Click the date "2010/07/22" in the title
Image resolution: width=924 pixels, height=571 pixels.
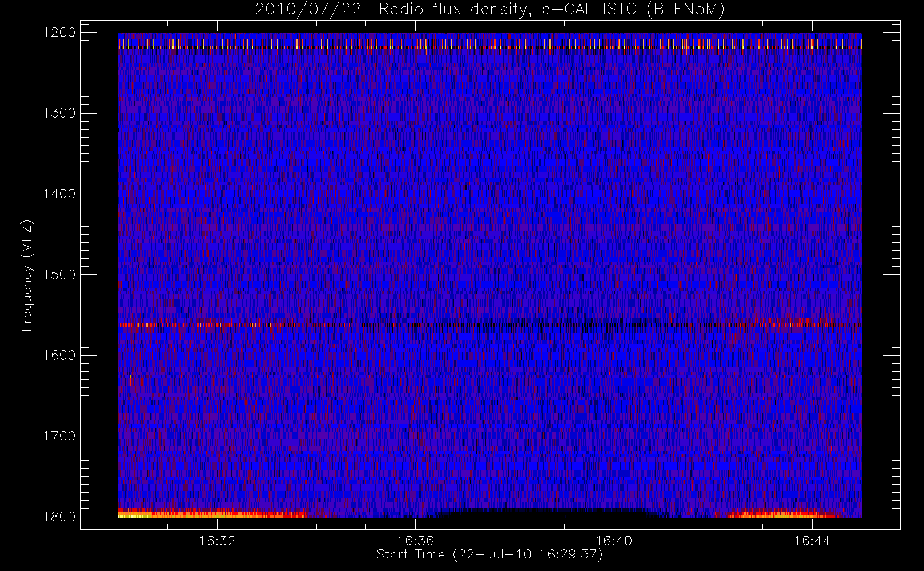pos(308,10)
